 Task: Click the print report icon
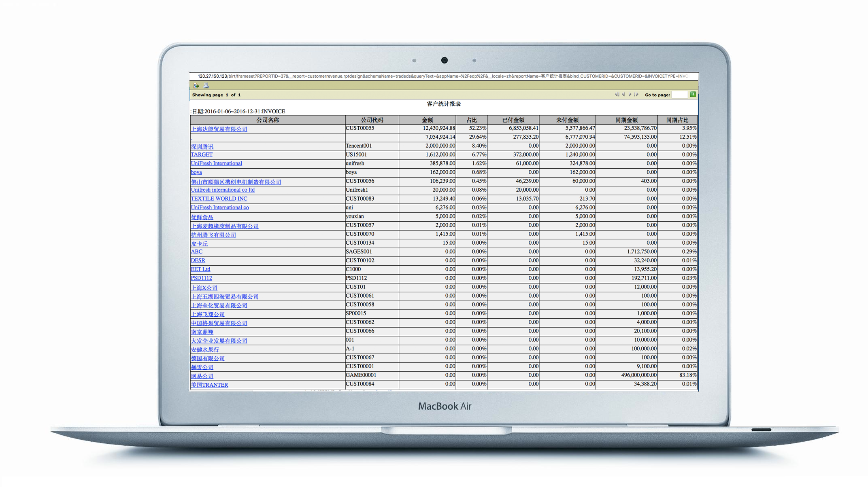click(x=206, y=86)
